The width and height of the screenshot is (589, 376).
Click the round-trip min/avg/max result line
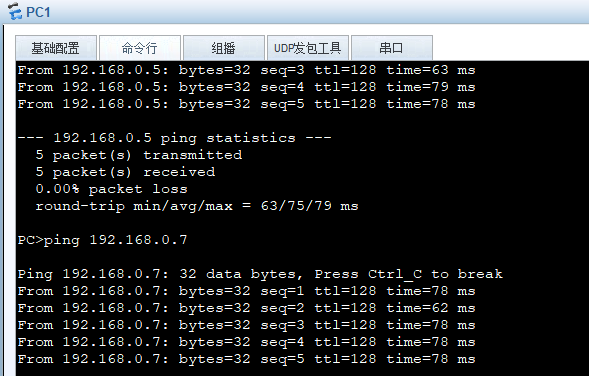pos(197,206)
